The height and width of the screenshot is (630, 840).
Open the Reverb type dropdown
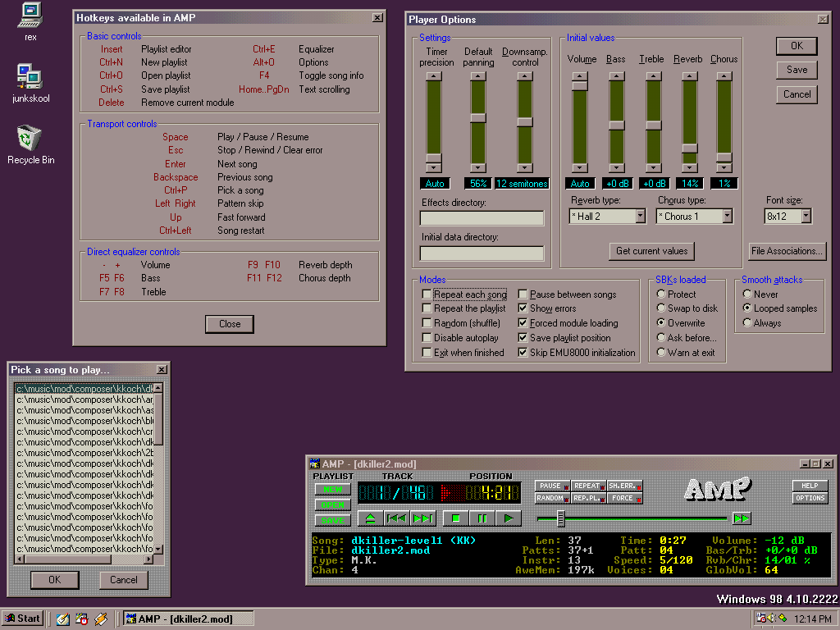(640, 217)
